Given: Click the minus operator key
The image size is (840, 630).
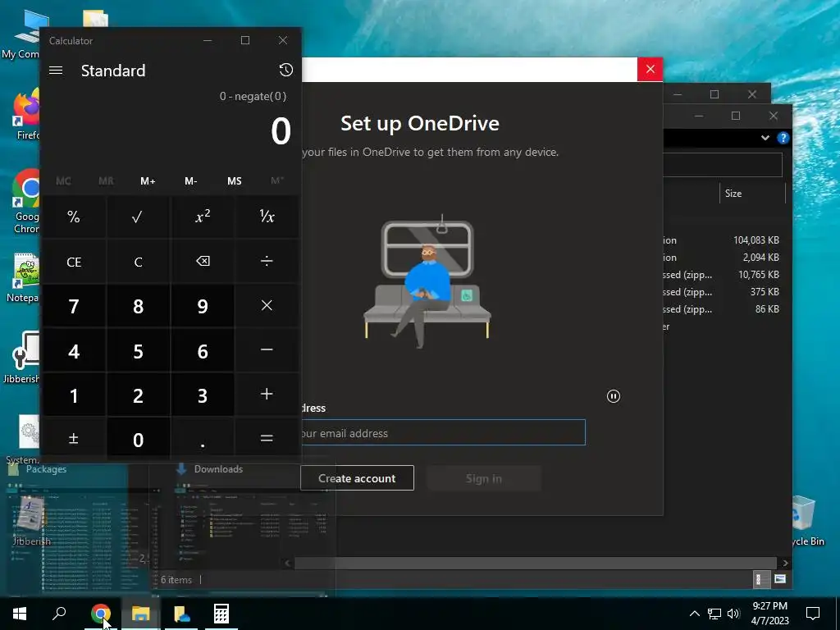Looking at the screenshot, I should click(x=267, y=350).
